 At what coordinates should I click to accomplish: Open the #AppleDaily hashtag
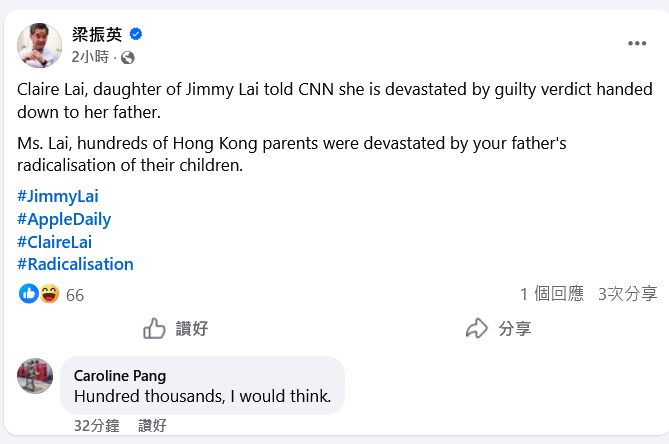[x=64, y=219]
